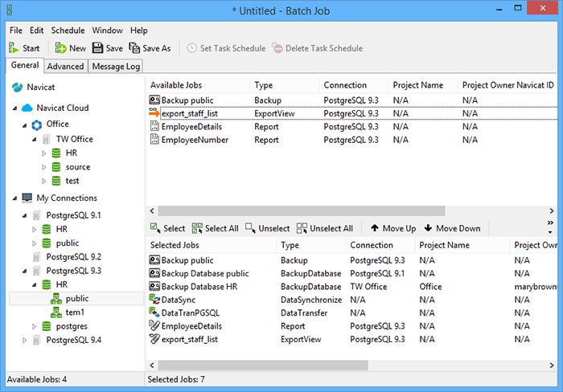Viewport: 563px width, 392px height.
Task: Click the Save As icon
Action: [x=134, y=48]
